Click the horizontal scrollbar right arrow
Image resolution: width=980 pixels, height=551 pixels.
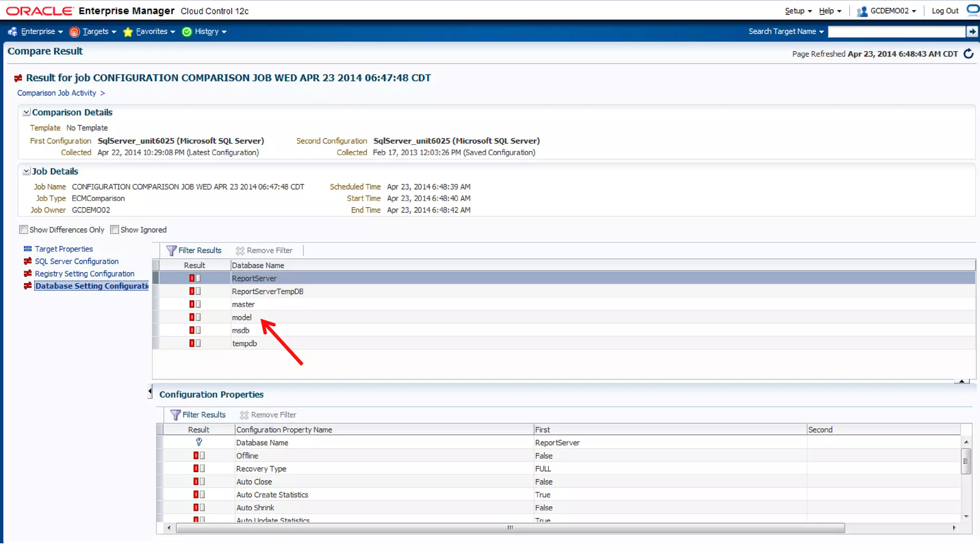pos(954,528)
